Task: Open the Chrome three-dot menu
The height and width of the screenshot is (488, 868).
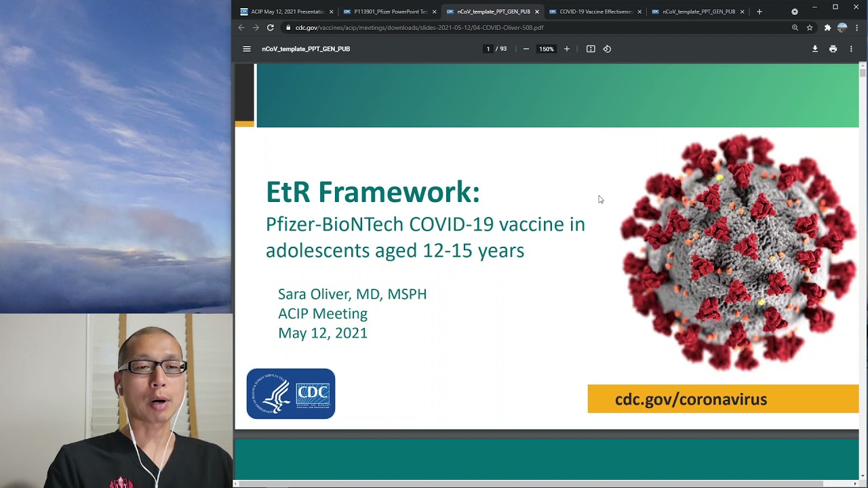Action: [856, 28]
